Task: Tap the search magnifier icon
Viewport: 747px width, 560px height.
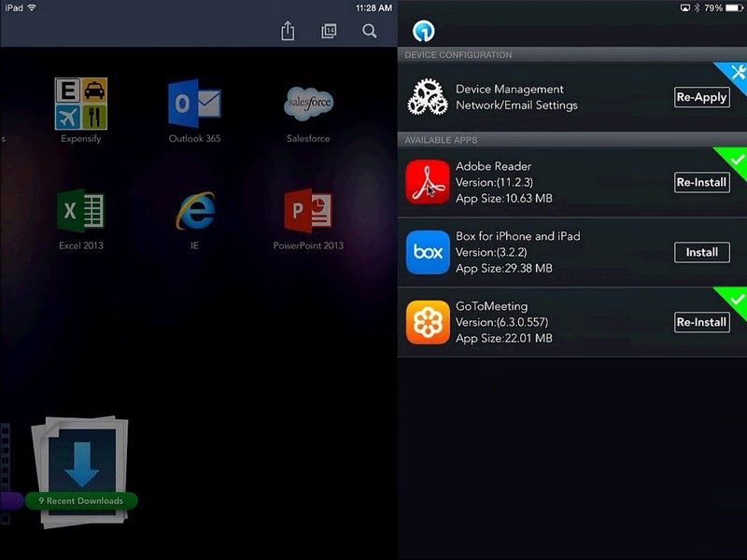Action: coord(369,31)
